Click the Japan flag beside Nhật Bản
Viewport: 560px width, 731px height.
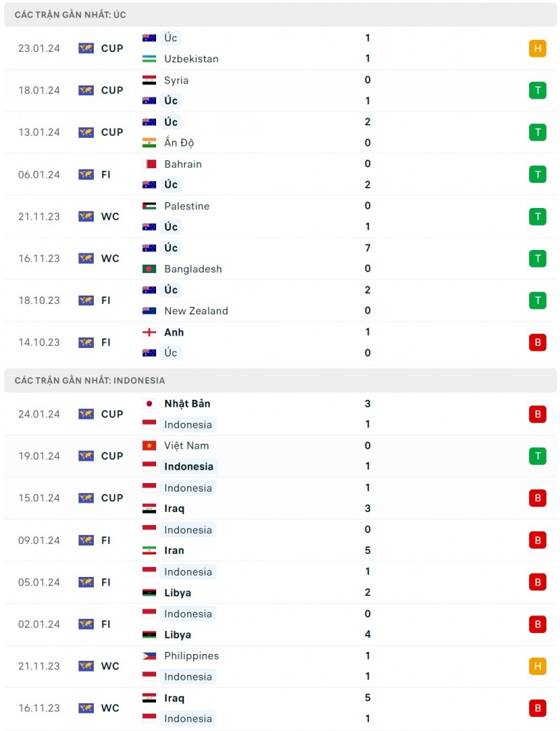pos(149,403)
